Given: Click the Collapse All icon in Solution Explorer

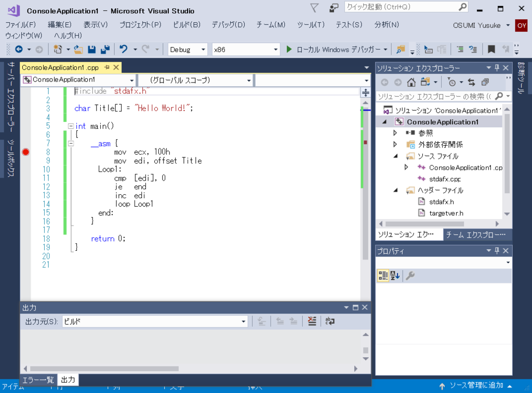Looking at the screenshot, I should pyautogui.click(x=485, y=82).
